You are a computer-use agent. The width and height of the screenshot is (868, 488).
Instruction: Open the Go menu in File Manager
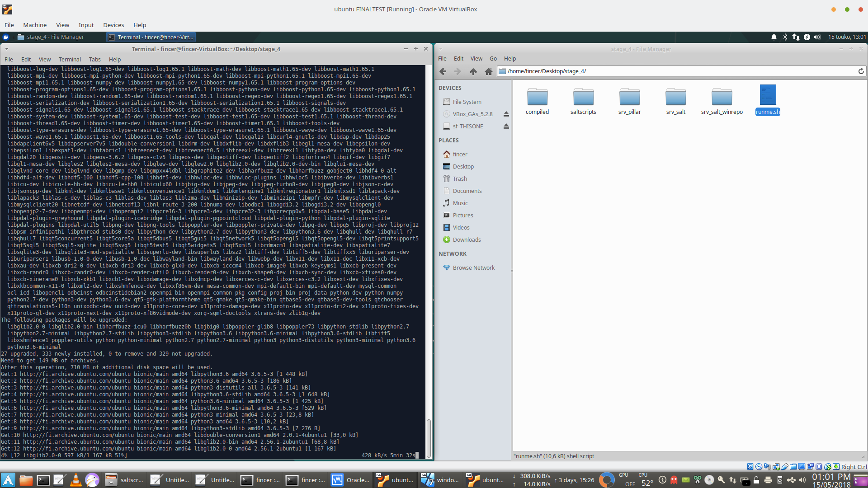[x=493, y=59]
